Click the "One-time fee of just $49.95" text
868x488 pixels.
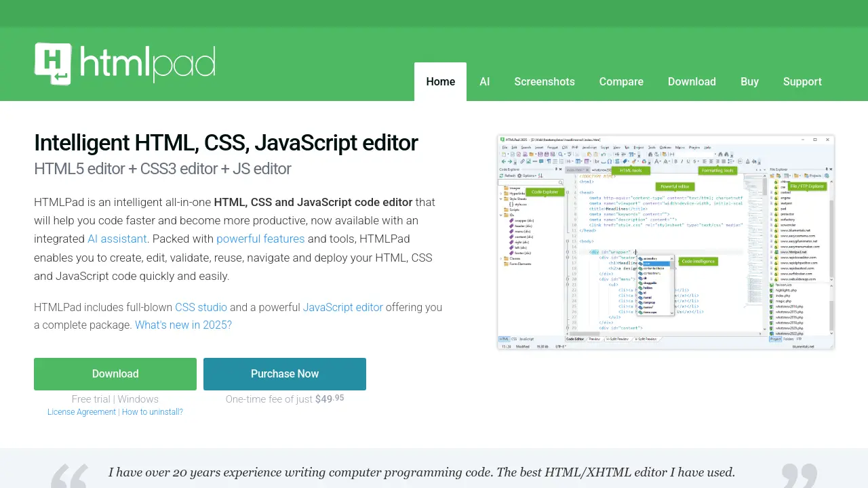pyautogui.click(x=285, y=399)
